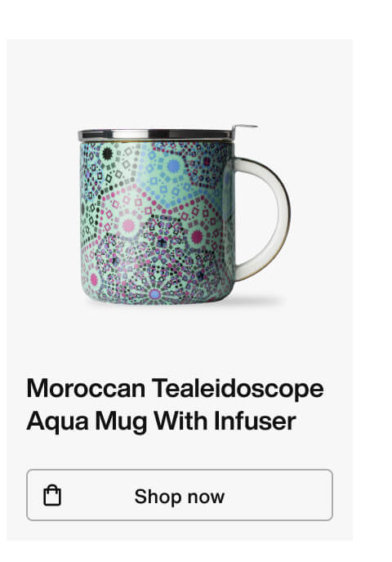Click the infuser tab protruding from the lid
The height and width of the screenshot is (562, 392).
click(245, 128)
